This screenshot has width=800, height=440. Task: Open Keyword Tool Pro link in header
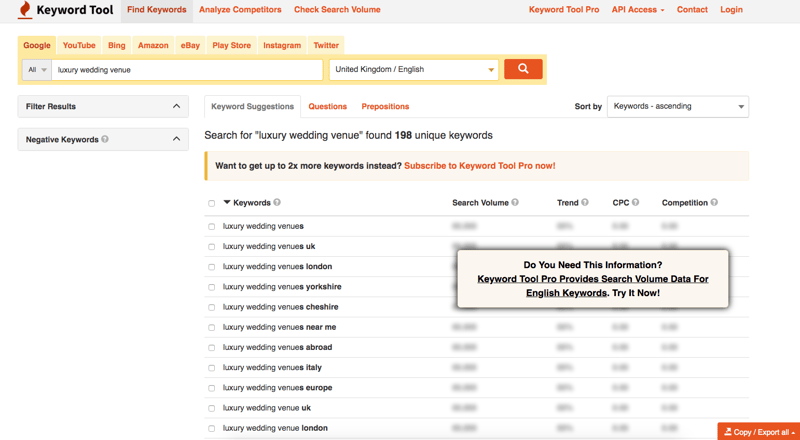click(564, 10)
